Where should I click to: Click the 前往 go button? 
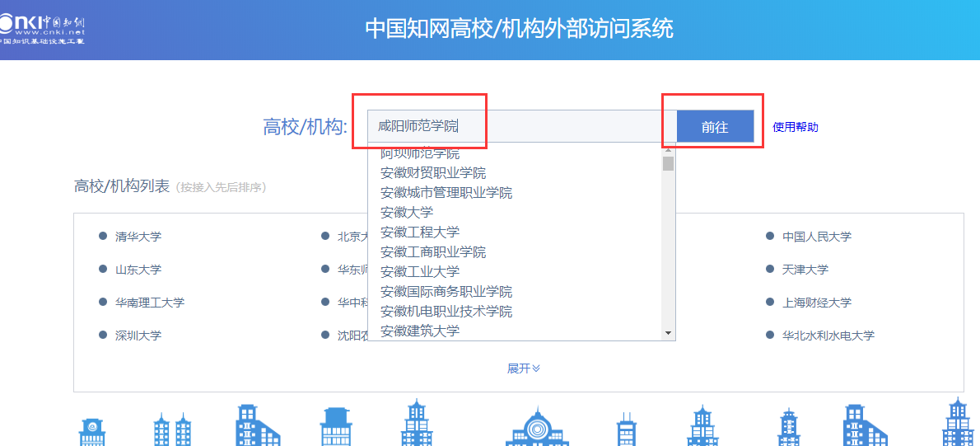click(x=715, y=126)
